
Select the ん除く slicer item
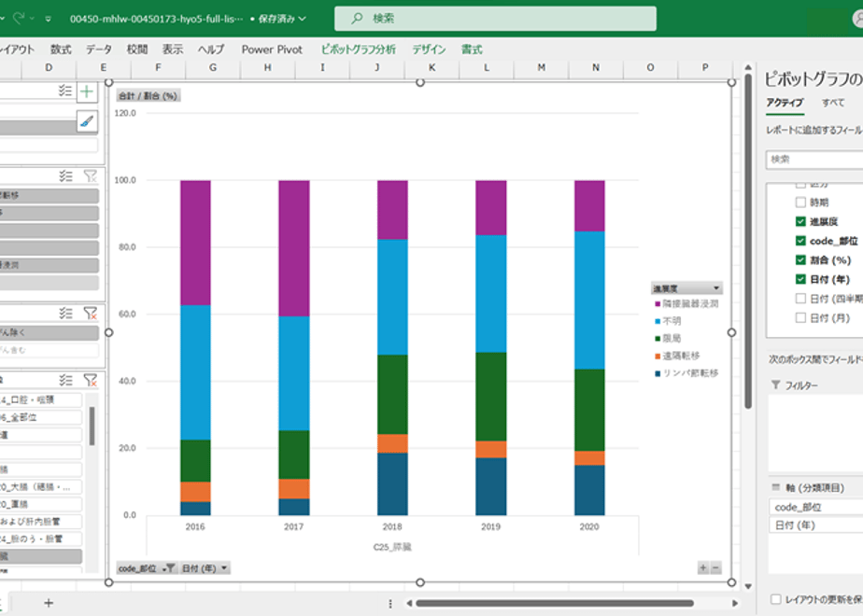(49, 332)
